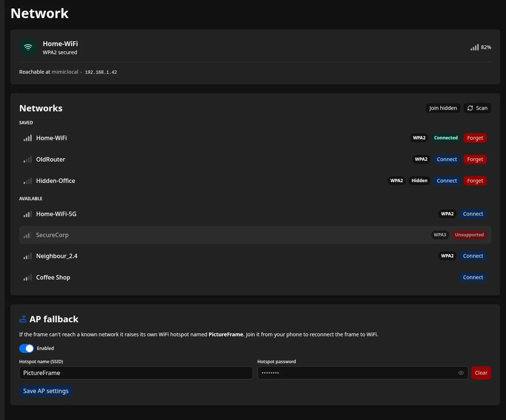506x420 pixels.
Task: Click the WPA2 badge on OldRouter
Action: (x=421, y=159)
